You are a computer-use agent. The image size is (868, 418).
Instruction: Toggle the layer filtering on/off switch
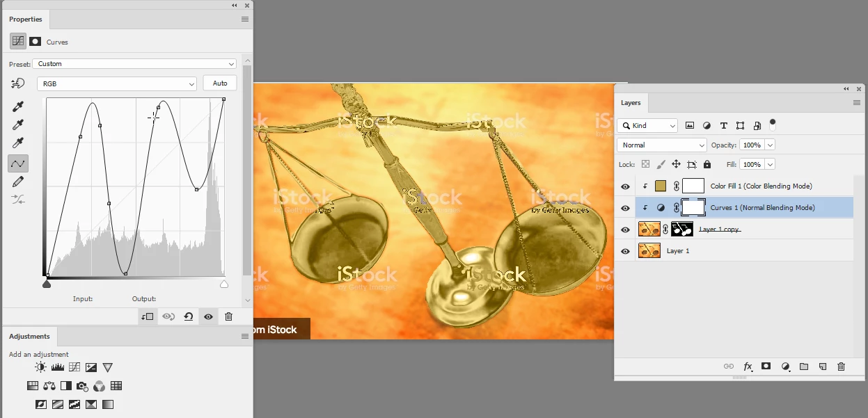pos(773,125)
